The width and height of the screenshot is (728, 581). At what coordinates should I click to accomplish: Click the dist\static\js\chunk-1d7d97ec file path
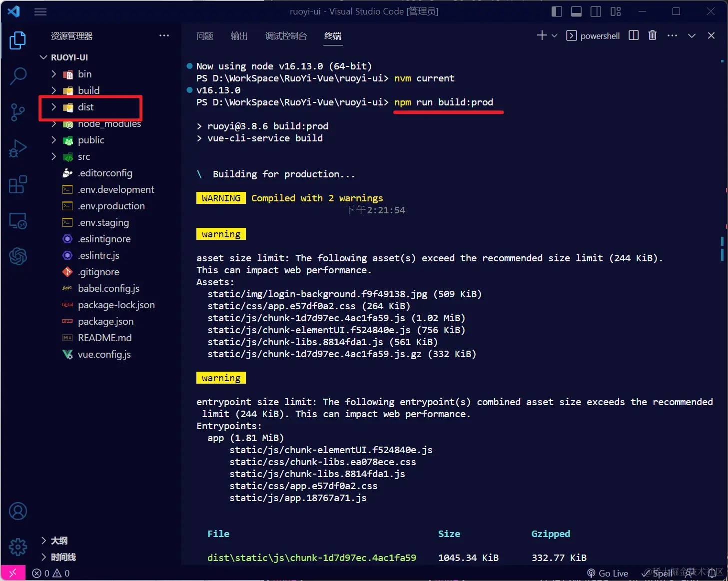312,558
